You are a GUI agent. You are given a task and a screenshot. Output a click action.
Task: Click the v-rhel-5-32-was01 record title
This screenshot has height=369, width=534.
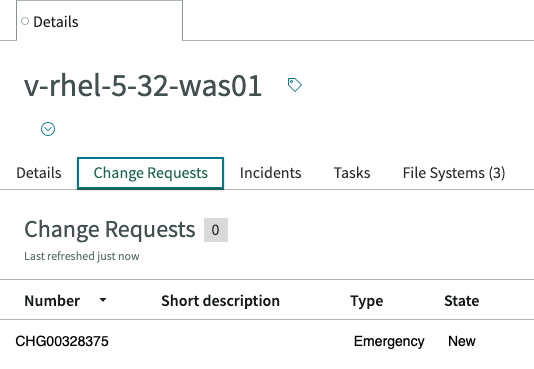coord(143,85)
